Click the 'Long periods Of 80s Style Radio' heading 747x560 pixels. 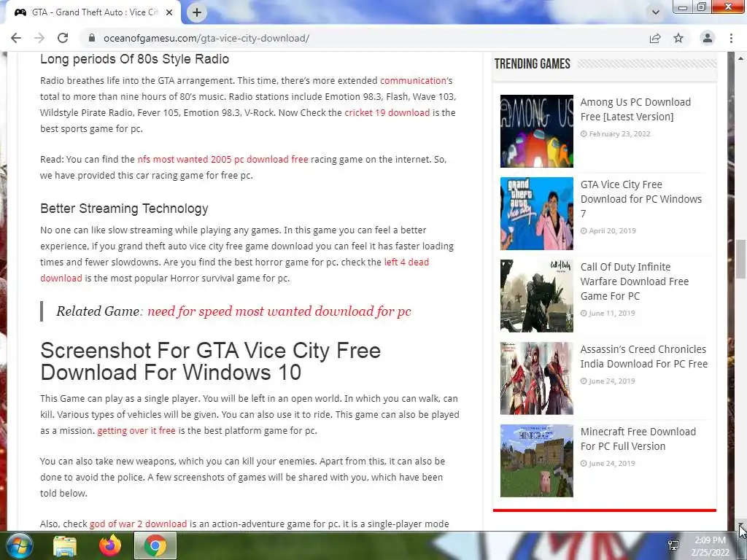[x=135, y=59]
